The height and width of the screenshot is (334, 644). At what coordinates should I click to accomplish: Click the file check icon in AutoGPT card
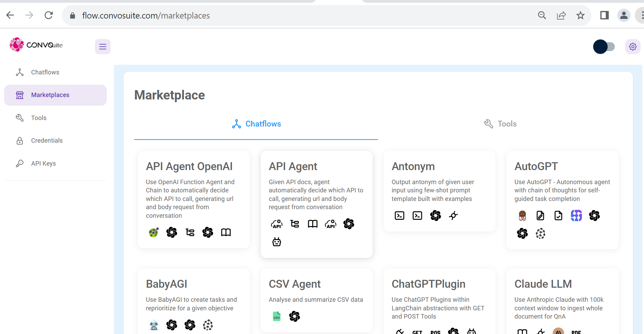[558, 215]
